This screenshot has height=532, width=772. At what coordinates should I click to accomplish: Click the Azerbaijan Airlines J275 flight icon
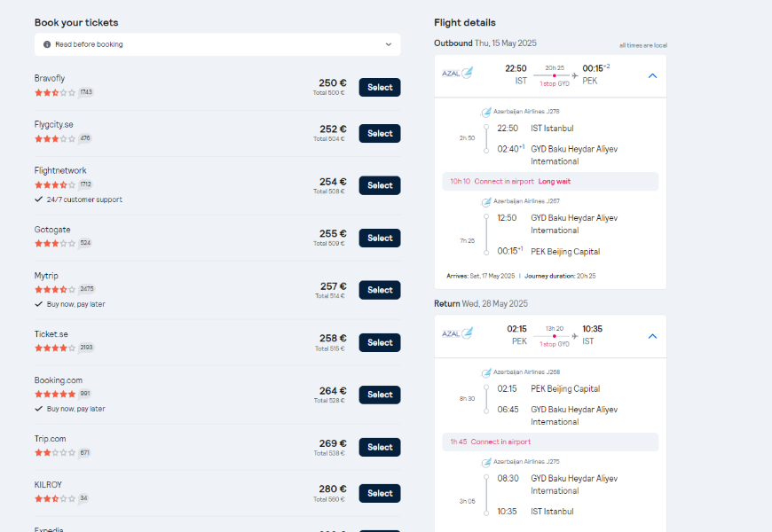pos(486,462)
